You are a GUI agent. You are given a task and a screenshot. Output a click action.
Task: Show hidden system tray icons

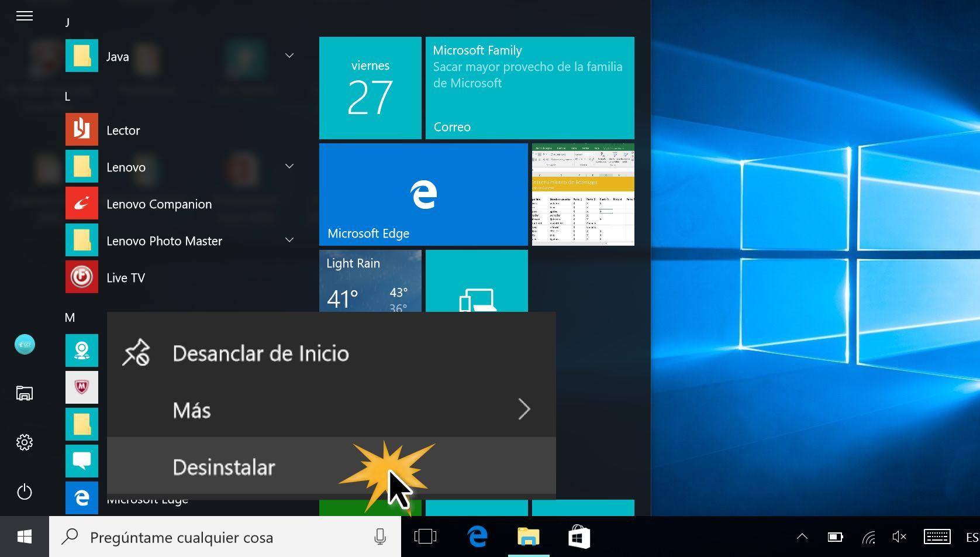[x=802, y=537]
